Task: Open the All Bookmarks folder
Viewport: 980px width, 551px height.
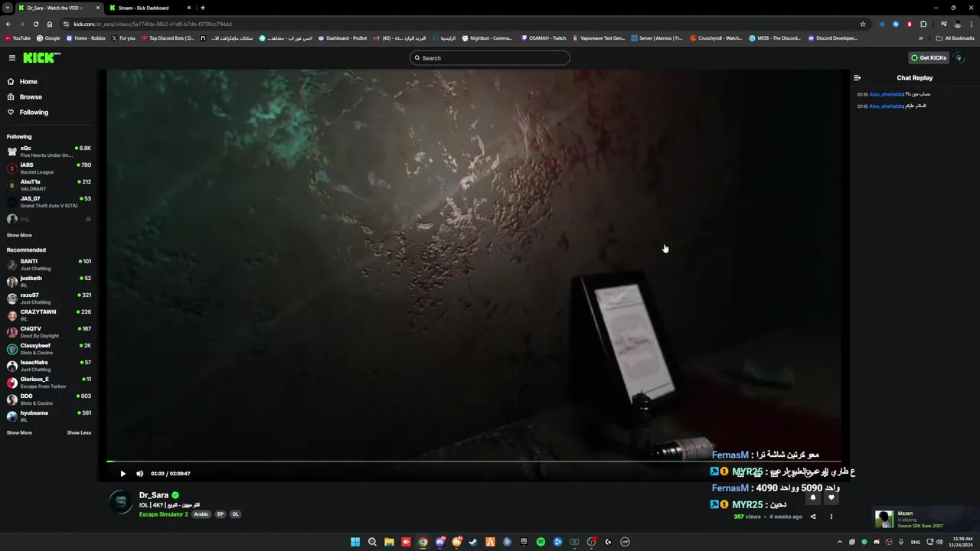Action: click(955, 38)
